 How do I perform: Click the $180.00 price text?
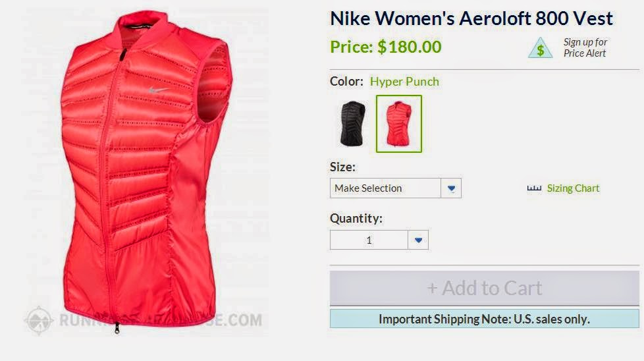coord(410,47)
